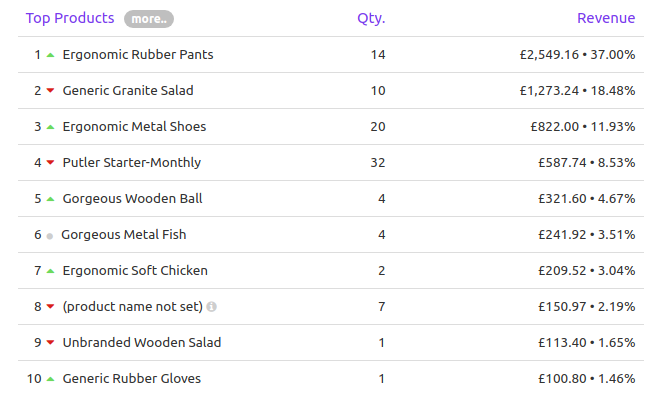Open the more.. button for Top Products

click(149, 19)
